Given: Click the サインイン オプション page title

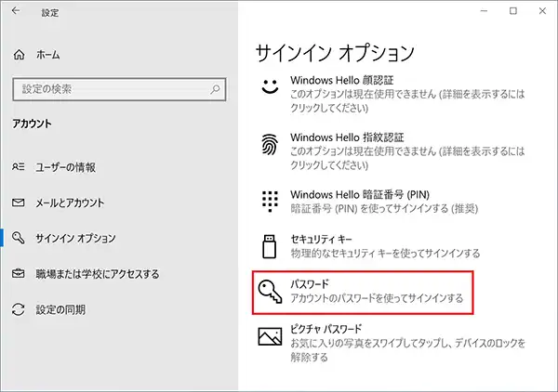Looking at the screenshot, I should point(335,53).
